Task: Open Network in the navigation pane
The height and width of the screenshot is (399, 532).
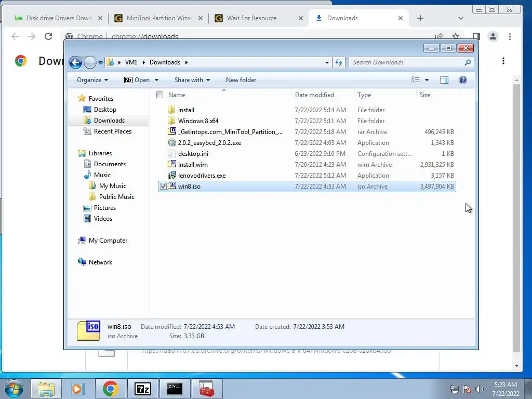Action: [100, 262]
